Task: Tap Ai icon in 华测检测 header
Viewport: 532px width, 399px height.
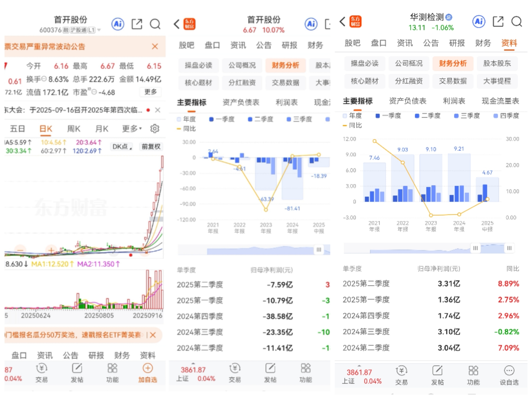Action: coord(479,22)
